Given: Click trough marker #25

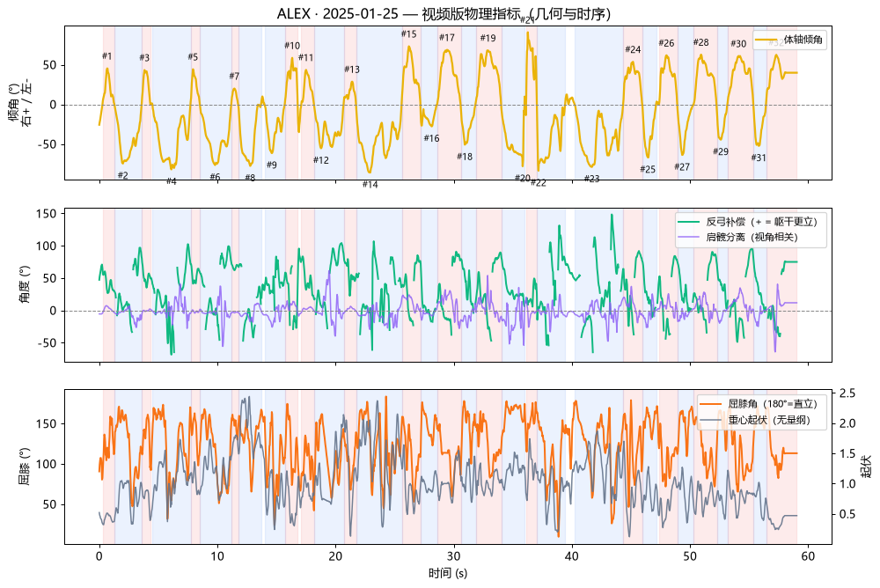Looking at the screenshot, I should tap(648, 170).
